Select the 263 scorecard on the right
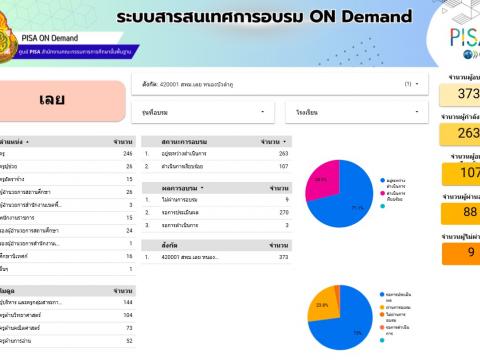 click(460, 134)
